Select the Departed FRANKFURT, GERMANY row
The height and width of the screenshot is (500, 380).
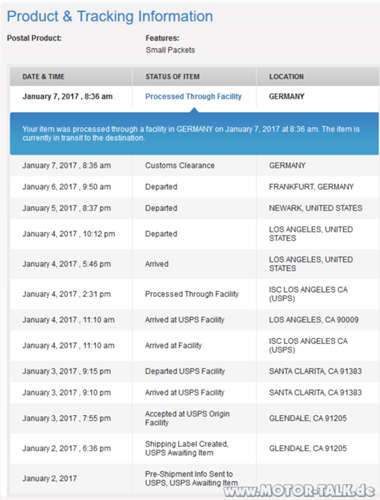[194, 187]
